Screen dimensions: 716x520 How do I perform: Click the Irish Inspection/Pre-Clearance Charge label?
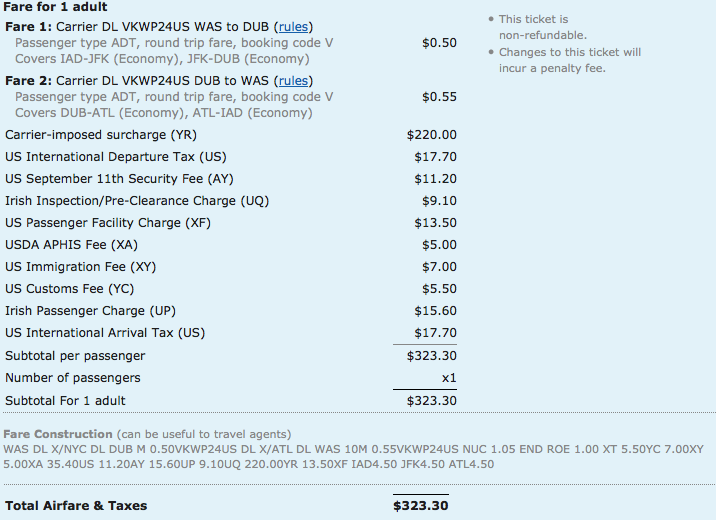click(x=137, y=201)
